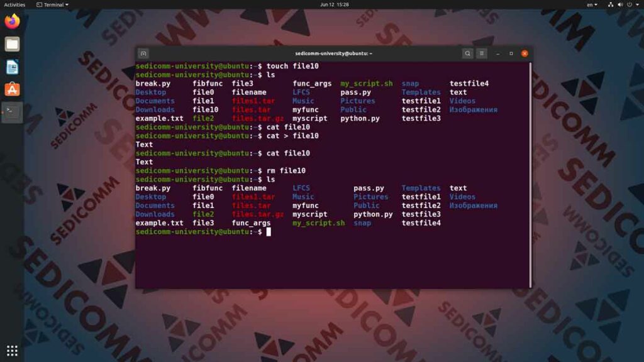The width and height of the screenshot is (644, 362).
Task: Close the terminal window
Action: tap(525, 53)
